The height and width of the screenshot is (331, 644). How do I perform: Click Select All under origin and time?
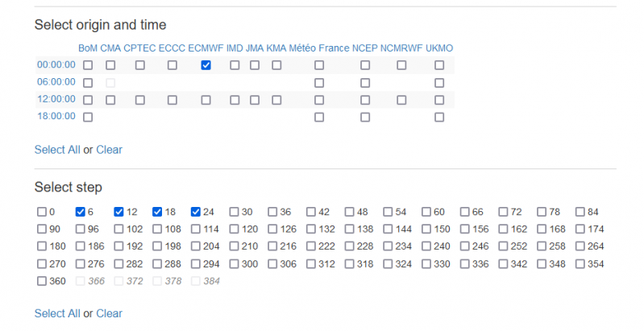click(x=57, y=150)
